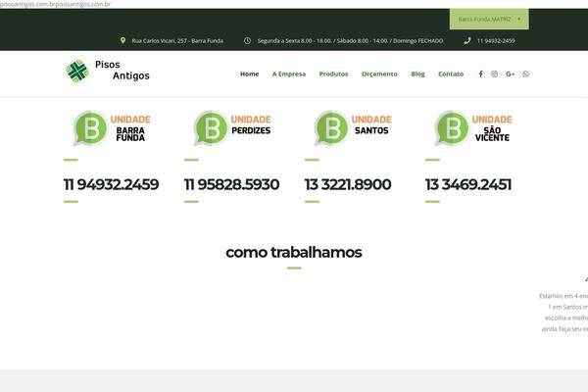
Task: Open the WhatsApp icon in the header
Action: click(525, 73)
